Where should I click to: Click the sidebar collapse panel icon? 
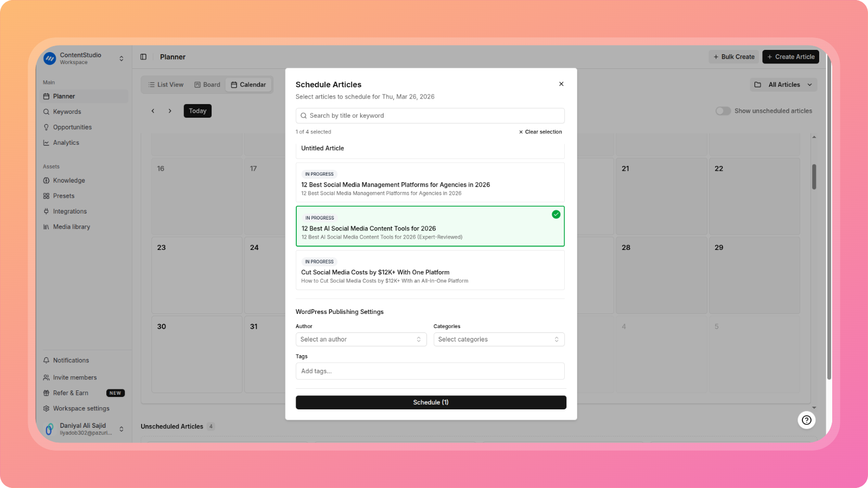tap(143, 57)
